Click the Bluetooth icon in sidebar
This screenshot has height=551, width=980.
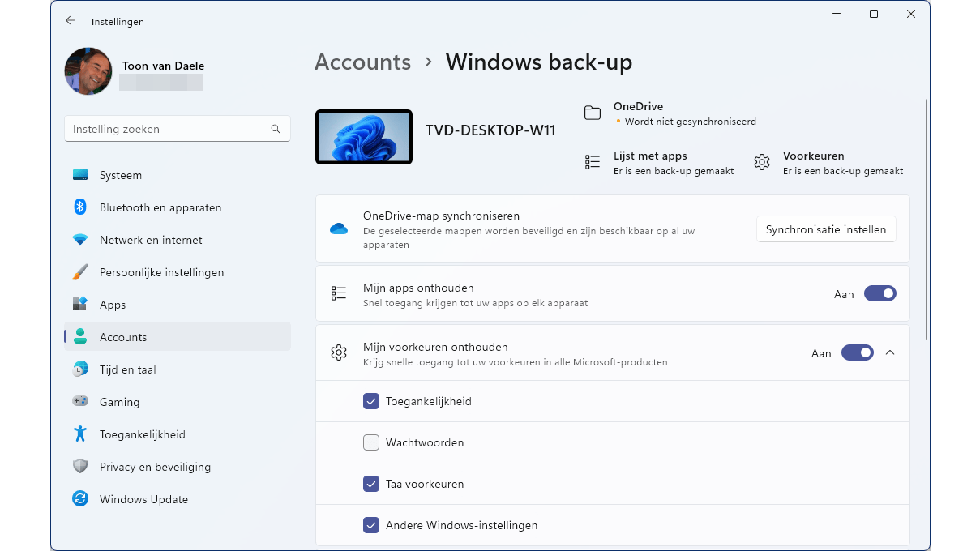click(80, 207)
